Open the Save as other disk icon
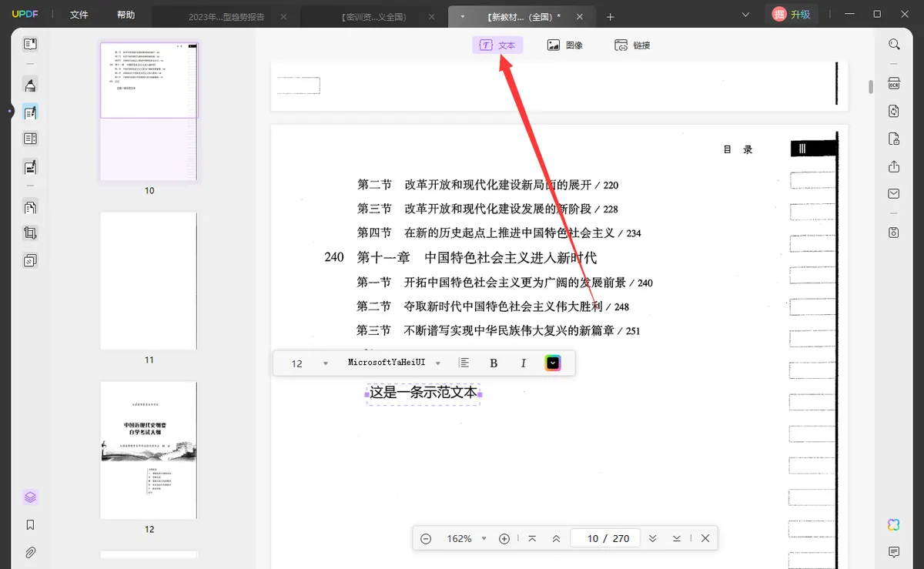This screenshot has width=924, height=569. (x=894, y=233)
